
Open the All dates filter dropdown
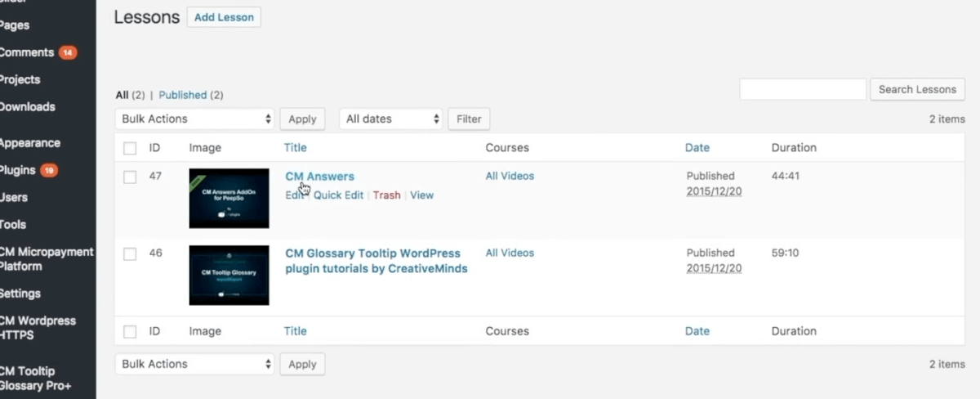coord(390,119)
